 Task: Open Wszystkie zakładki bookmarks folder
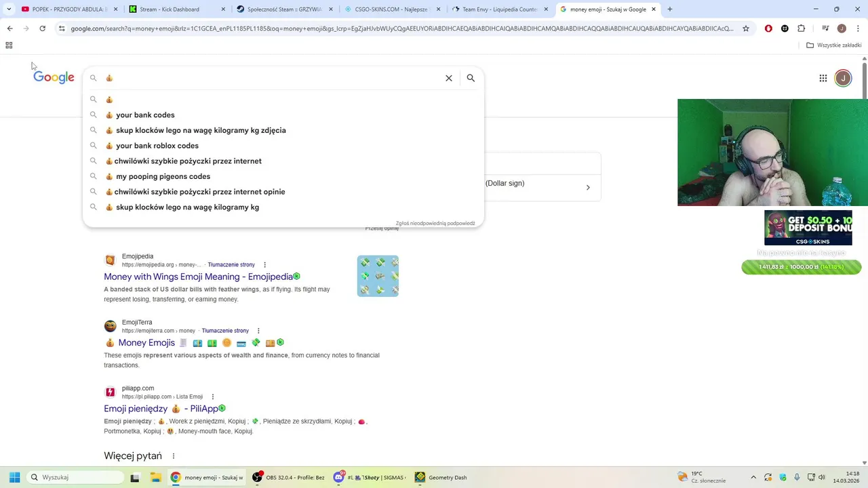tap(834, 45)
